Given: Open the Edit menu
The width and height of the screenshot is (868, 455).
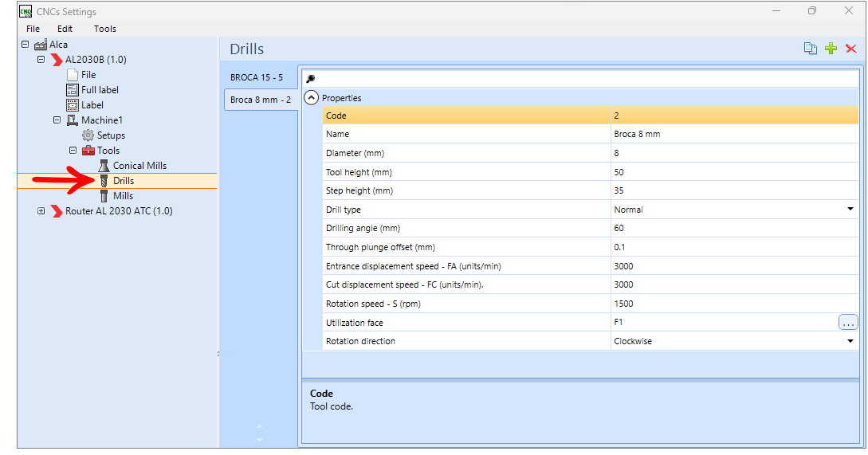Looking at the screenshot, I should pyautogui.click(x=65, y=29).
